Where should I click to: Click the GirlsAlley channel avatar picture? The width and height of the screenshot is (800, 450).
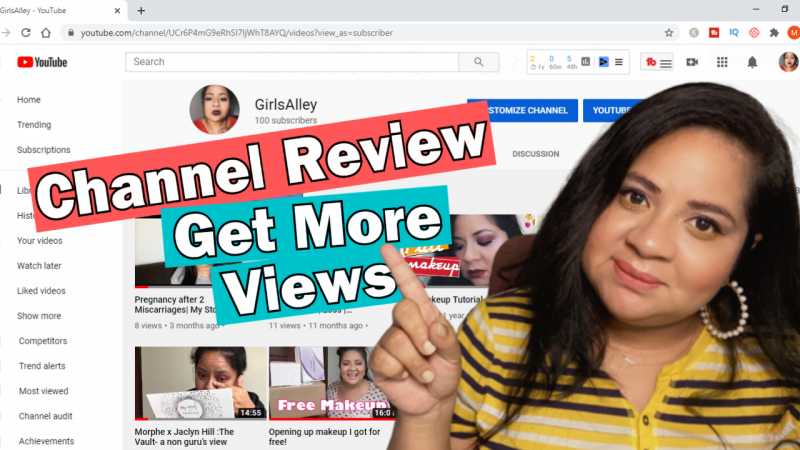pos(216,110)
